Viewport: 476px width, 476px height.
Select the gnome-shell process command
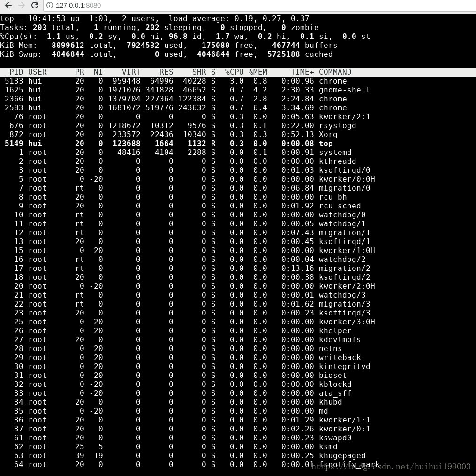(345, 90)
